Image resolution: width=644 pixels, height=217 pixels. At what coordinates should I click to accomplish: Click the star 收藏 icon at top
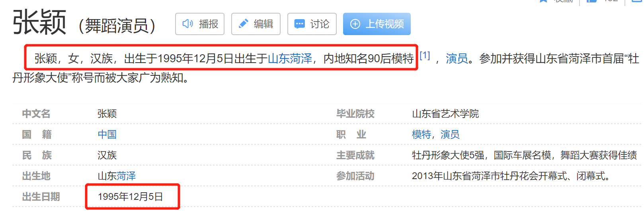(543, 1)
